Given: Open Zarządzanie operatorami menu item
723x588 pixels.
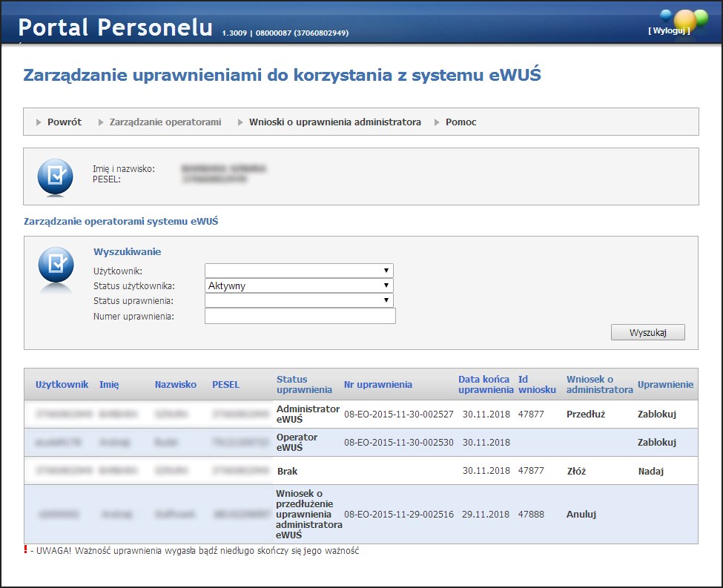Looking at the screenshot, I should click(x=165, y=122).
